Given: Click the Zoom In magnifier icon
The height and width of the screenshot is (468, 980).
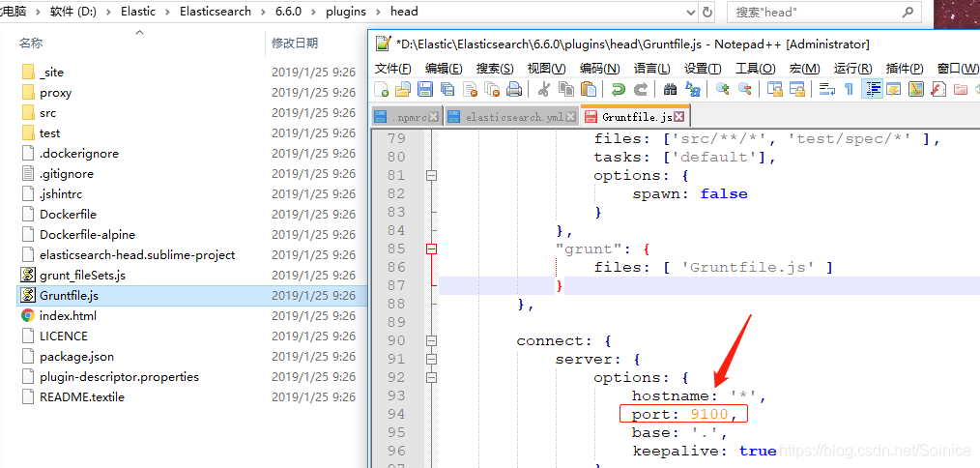Looking at the screenshot, I should (723, 90).
